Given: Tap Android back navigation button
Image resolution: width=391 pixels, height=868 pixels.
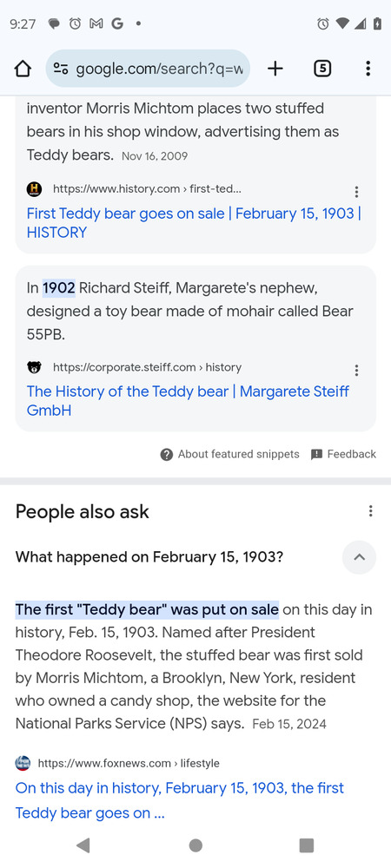Looking at the screenshot, I should click(83, 845).
